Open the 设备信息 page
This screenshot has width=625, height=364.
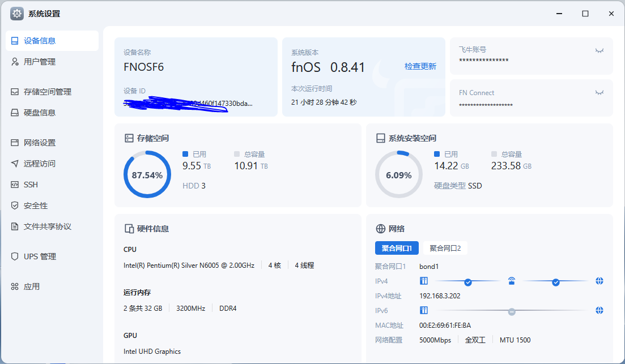(52, 41)
